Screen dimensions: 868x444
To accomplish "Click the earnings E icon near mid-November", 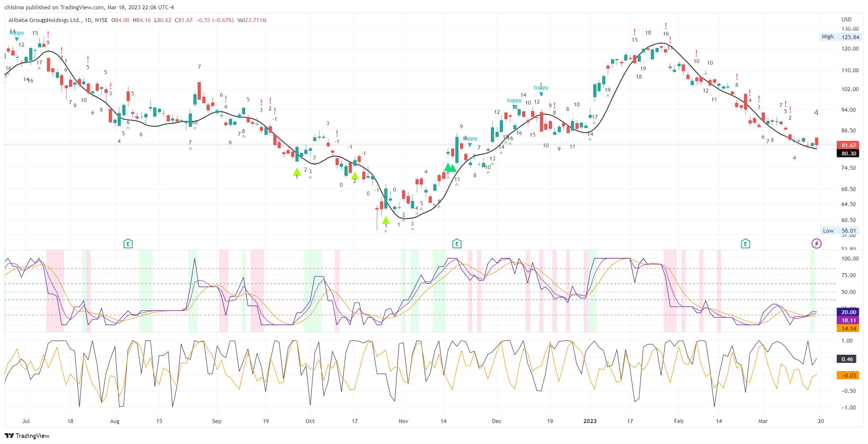I will [x=457, y=244].
